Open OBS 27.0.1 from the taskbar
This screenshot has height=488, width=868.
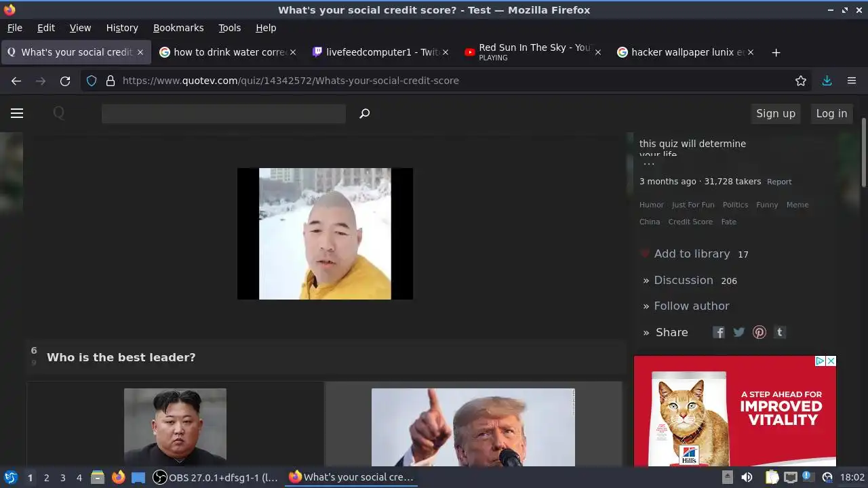pos(216,477)
